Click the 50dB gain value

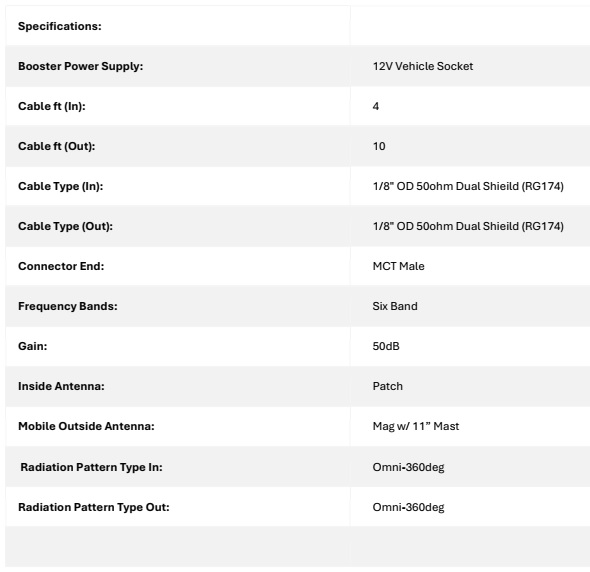coord(386,346)
